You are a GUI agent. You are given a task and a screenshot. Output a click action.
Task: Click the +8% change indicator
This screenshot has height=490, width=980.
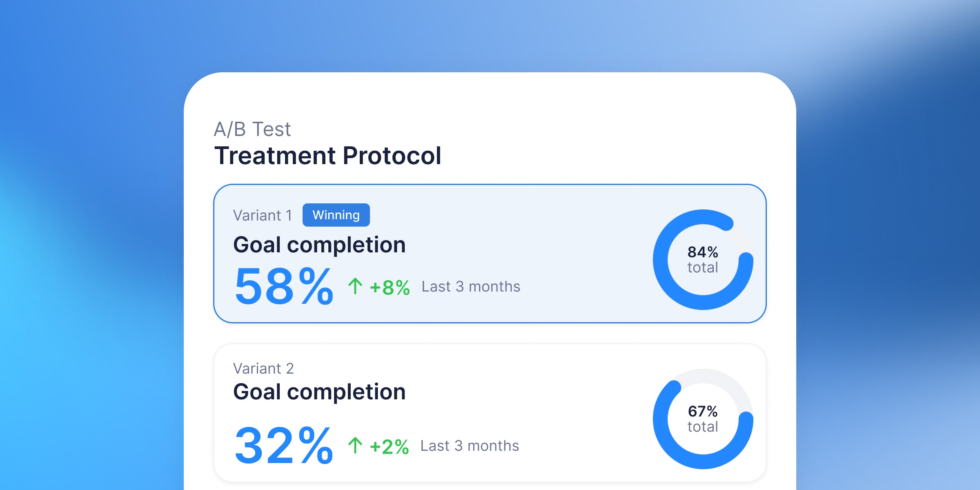click(390, 287)
